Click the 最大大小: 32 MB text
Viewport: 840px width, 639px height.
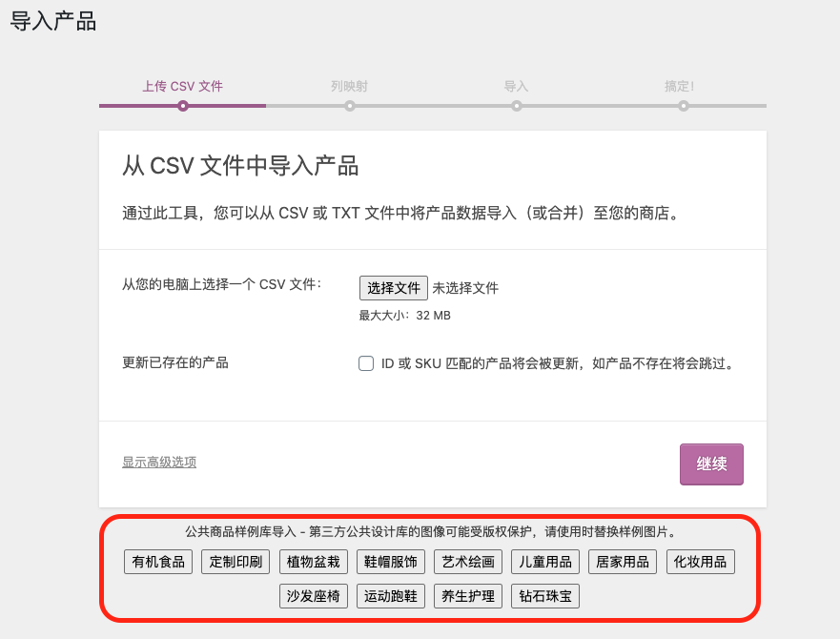pyautogui.click(x=404, y=316)
